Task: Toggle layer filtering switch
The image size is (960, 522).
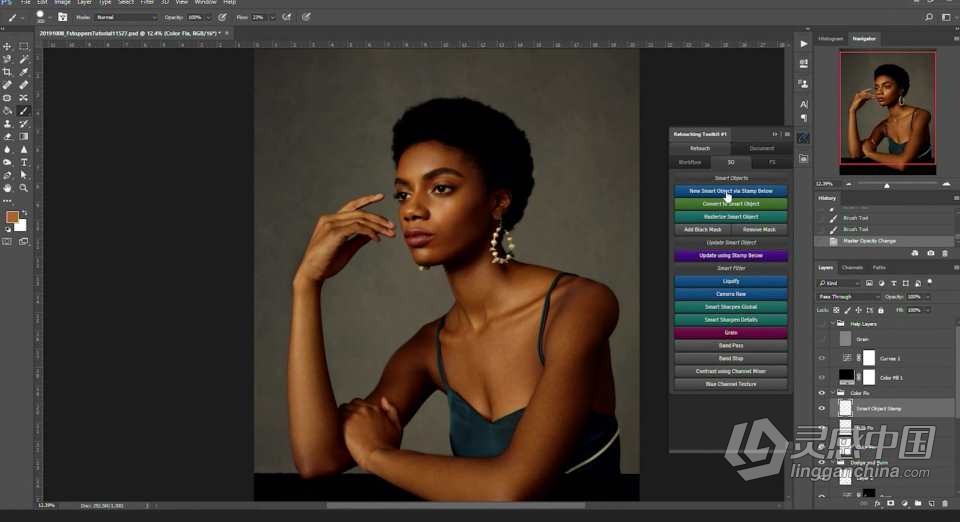Action: click(929, 283)
